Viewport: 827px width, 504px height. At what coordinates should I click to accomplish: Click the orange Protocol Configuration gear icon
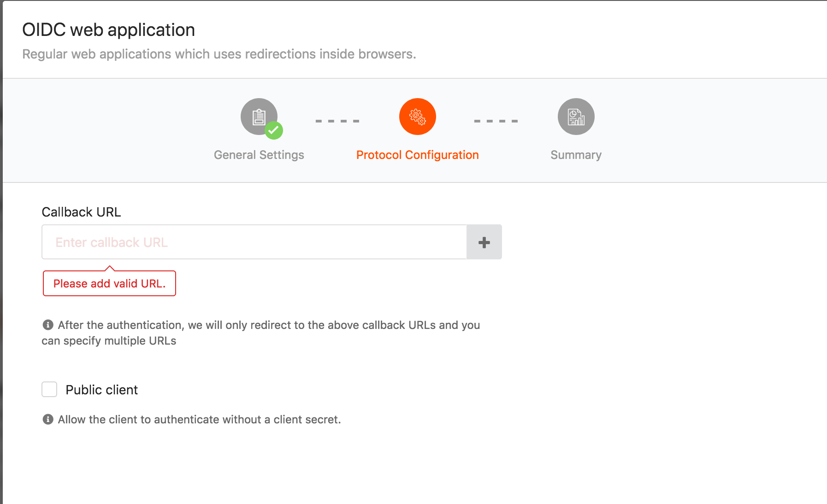[417, 117]
